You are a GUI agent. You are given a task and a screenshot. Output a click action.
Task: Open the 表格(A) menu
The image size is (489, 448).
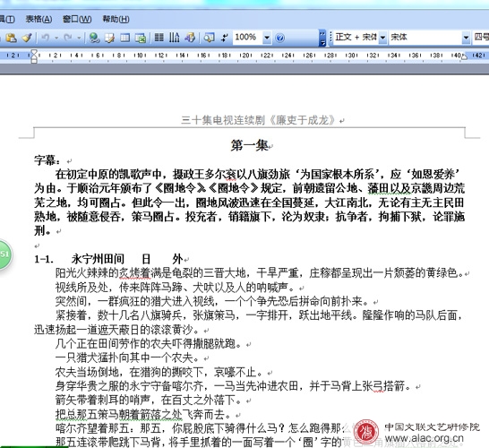point(39,20)
